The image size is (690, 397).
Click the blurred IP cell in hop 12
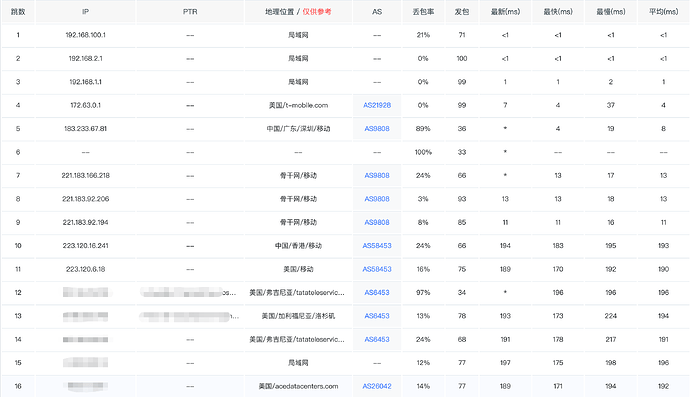pos(85,292)
